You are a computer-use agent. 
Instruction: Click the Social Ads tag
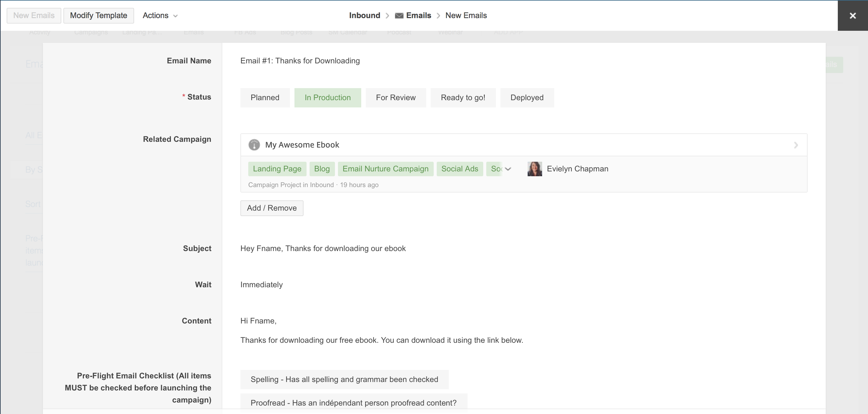click(459, 169)
